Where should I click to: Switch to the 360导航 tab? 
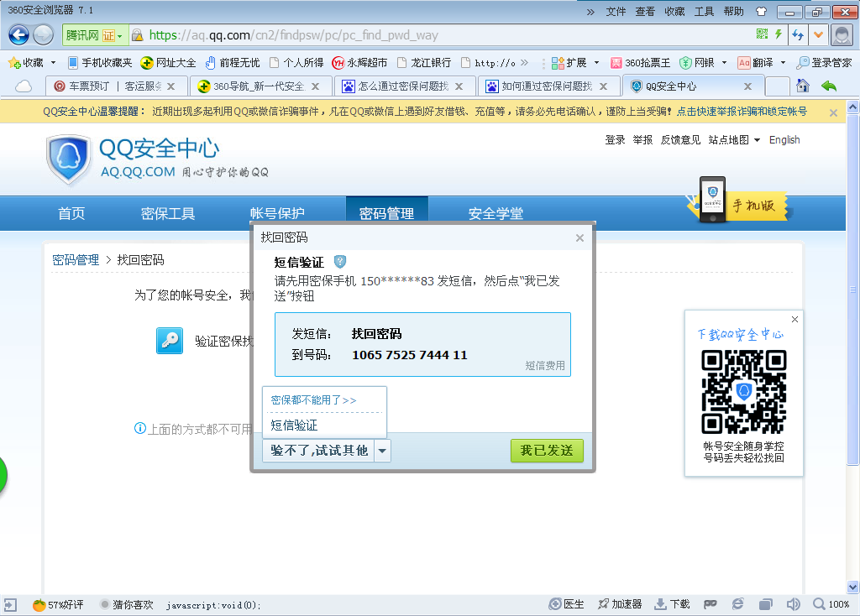259,86
